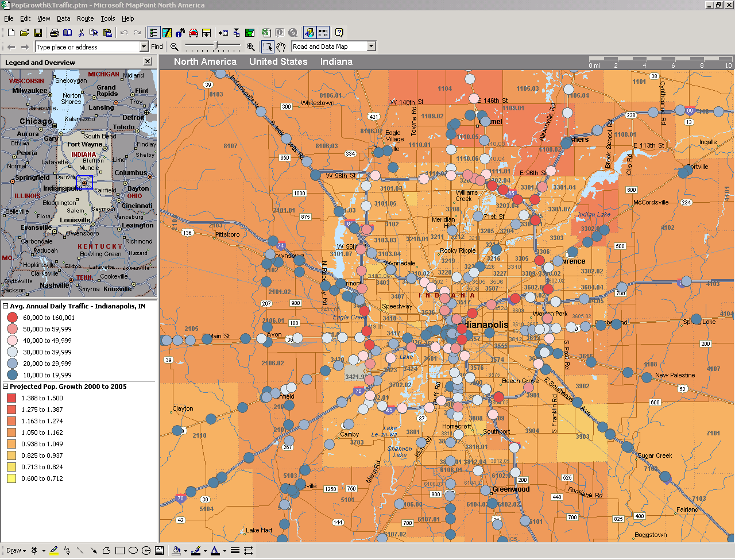735x560 pixels.
Task: Toggle the Select rectangle tool
Action: [268, 47]
